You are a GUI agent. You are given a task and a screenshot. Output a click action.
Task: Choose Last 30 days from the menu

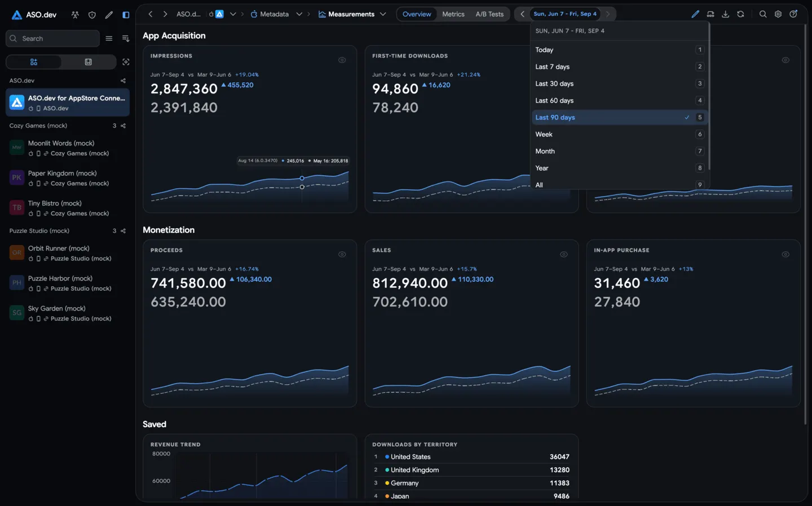tap(619, 83)
